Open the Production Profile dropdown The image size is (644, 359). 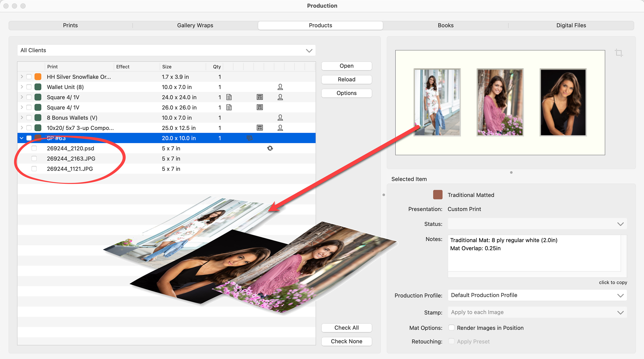(537, 295)
